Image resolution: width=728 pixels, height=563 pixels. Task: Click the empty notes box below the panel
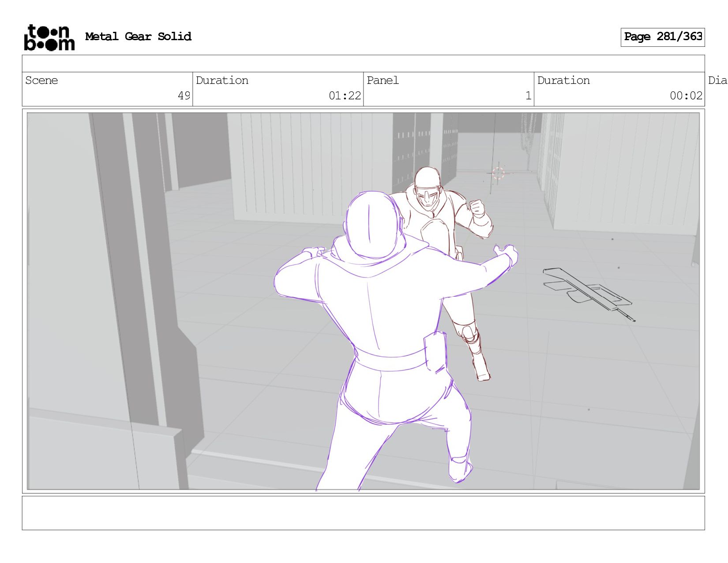coord(363,513)
